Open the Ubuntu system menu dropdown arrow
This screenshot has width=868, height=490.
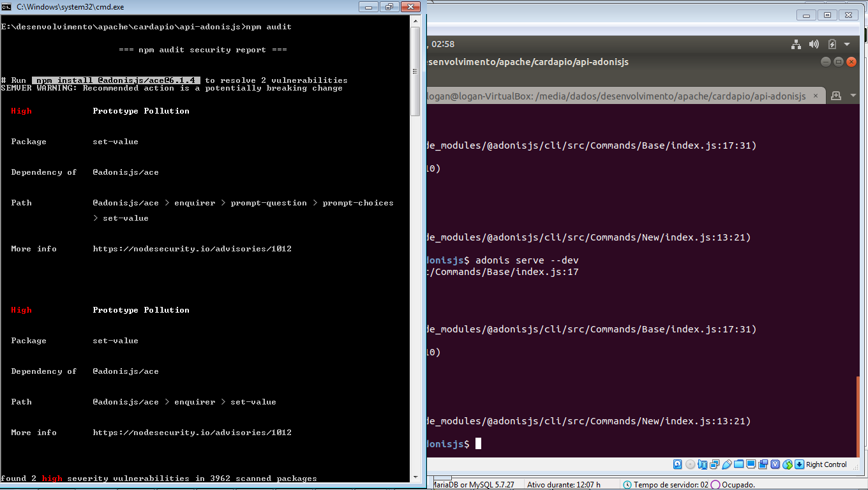click(846, 45)
